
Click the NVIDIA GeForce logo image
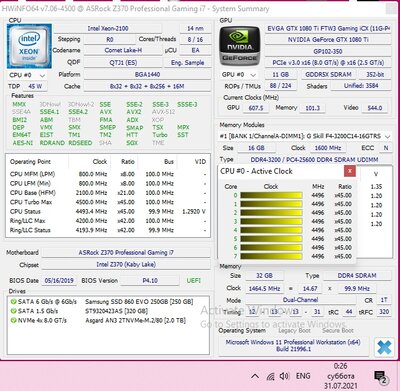coord(240,46)
